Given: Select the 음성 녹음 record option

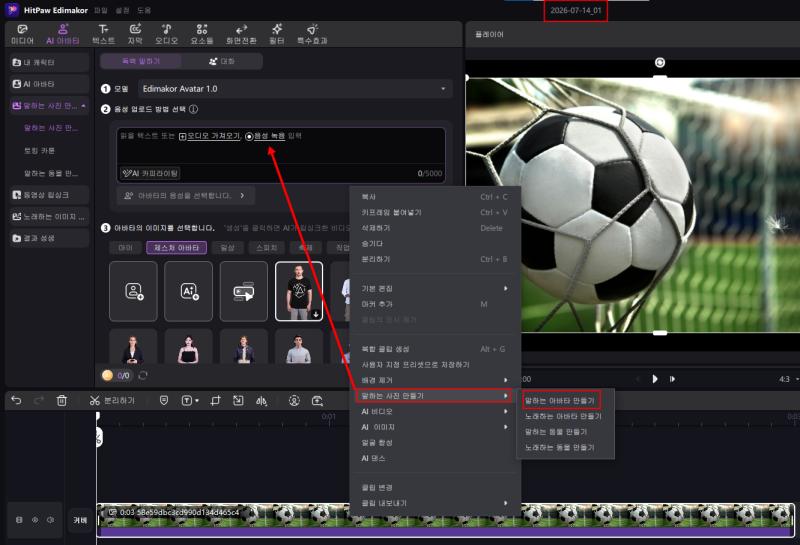Looking at the screenshot, I should (x=265, y=136).
